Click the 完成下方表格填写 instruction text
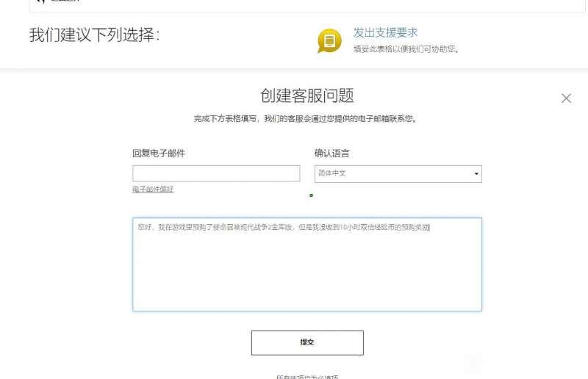The image size is (588, 379). 306,118
